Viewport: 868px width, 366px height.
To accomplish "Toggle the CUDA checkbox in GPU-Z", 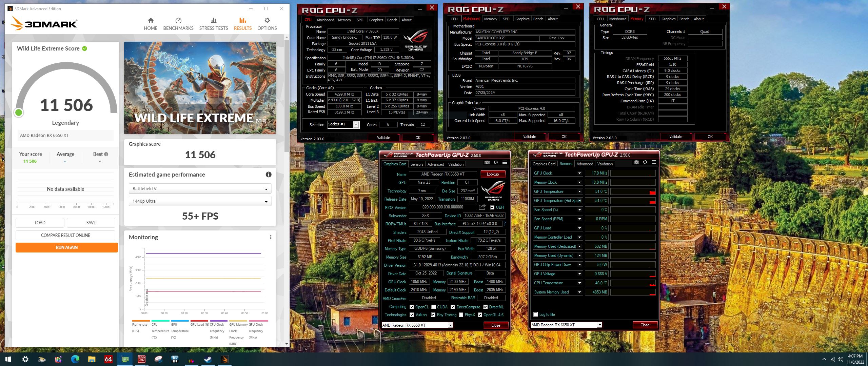I will 433,307.
